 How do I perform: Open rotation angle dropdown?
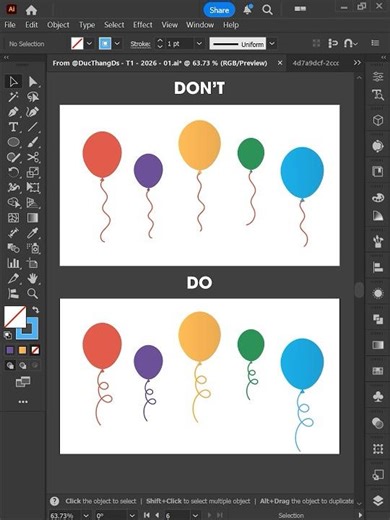coord(132,515)
